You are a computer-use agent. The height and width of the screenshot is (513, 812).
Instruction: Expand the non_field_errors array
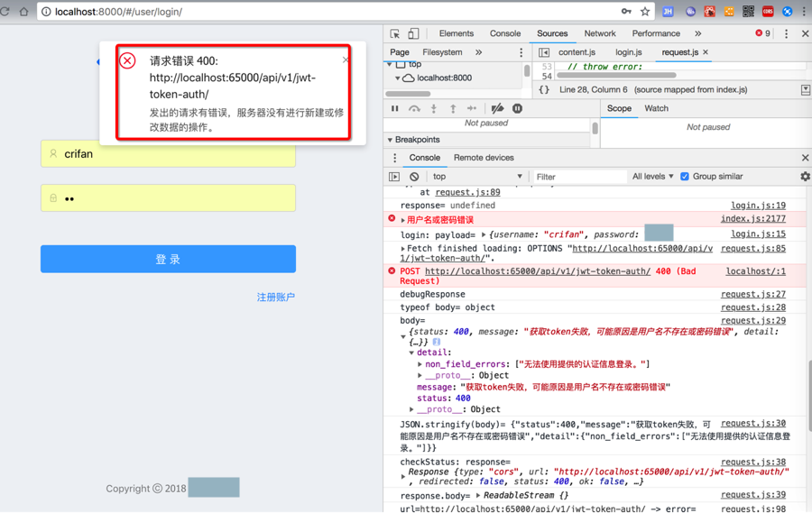420,364
